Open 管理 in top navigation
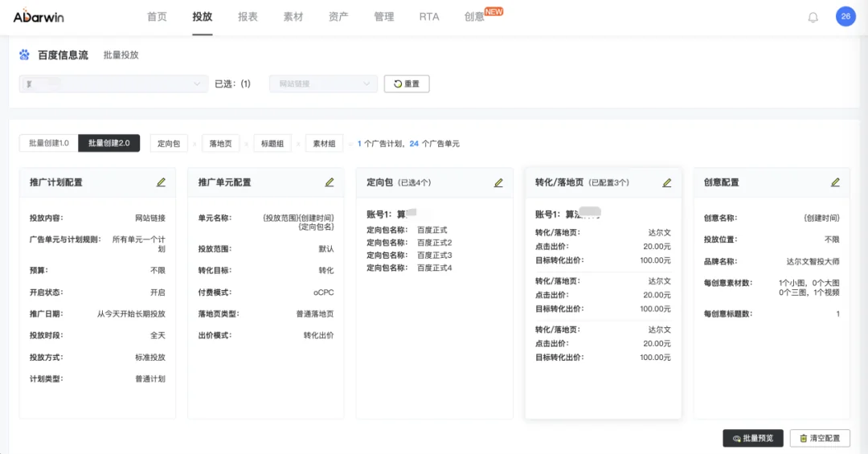This screenshot has height=454, width=868. pos(383,17)
